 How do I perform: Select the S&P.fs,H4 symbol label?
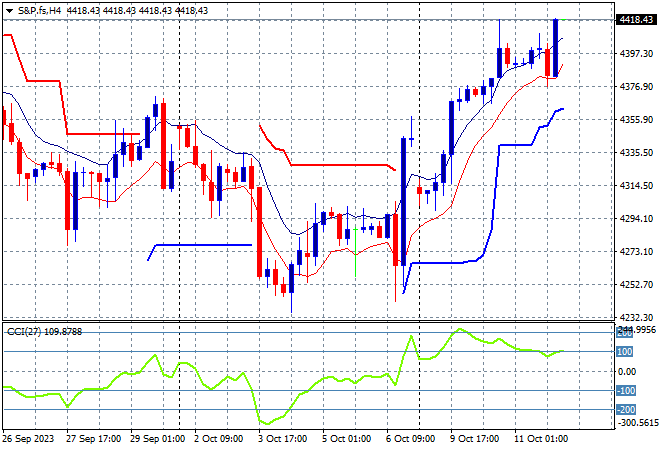(x=39, y=11)
